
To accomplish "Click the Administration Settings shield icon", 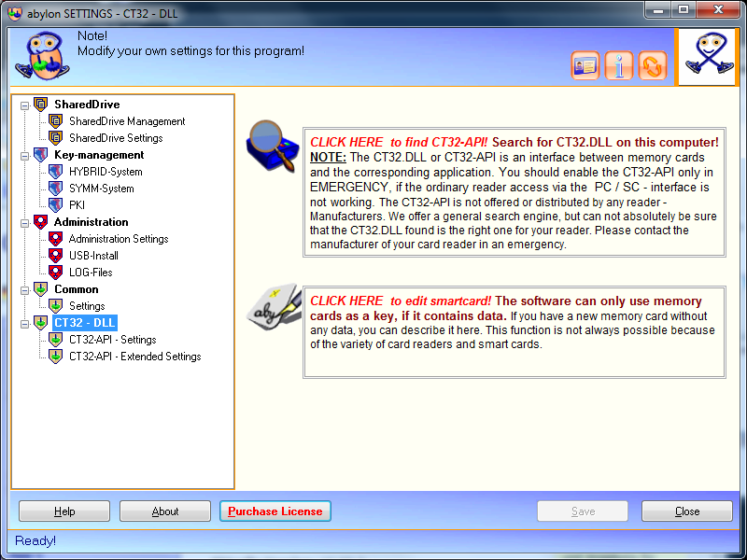I will point(56,239).
